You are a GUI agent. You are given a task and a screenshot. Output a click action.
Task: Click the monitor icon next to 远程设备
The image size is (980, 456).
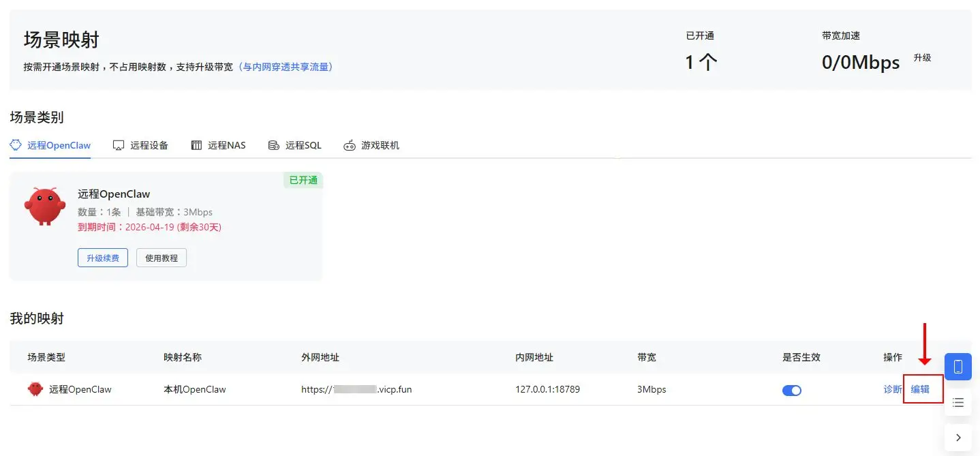(x=117, y=145)
